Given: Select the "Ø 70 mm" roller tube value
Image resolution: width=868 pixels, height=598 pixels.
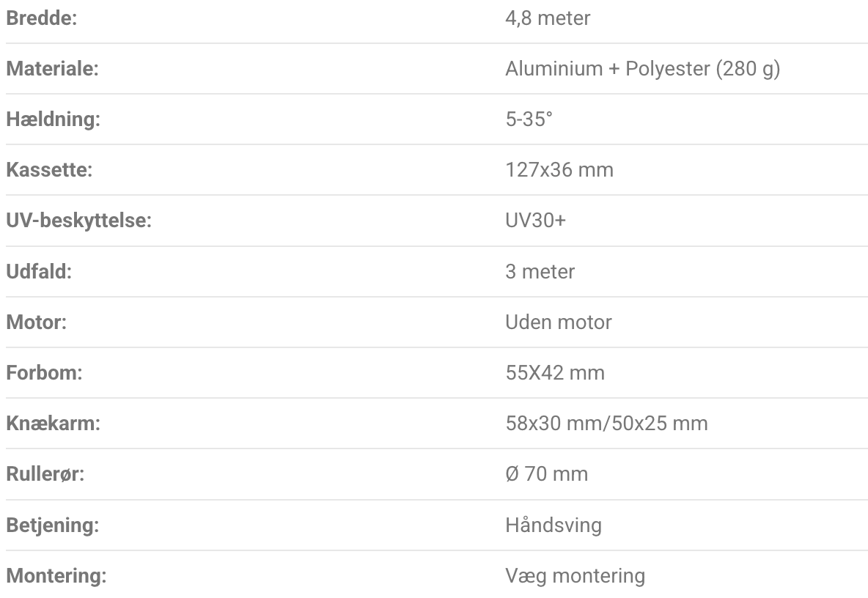Looking at the screenshot, I should [x=546, y=474].
